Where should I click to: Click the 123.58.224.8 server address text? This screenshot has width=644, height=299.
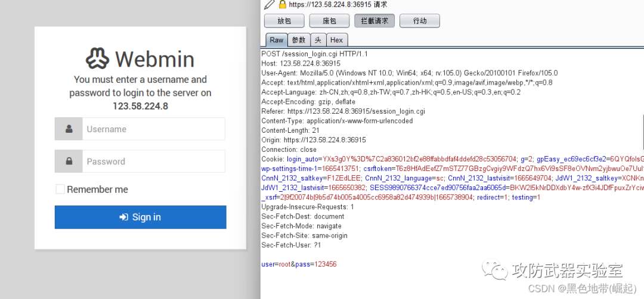[x=141, y=106]
